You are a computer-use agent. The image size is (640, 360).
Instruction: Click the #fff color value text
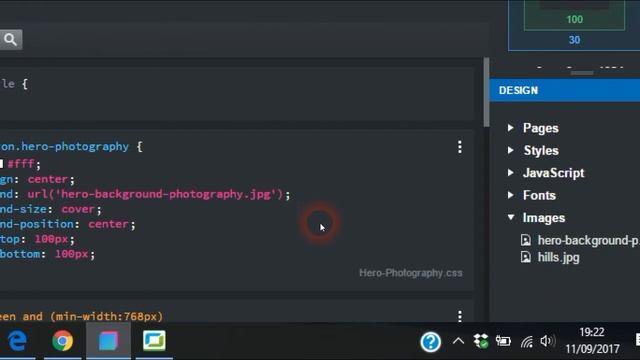tap(21, 164)
